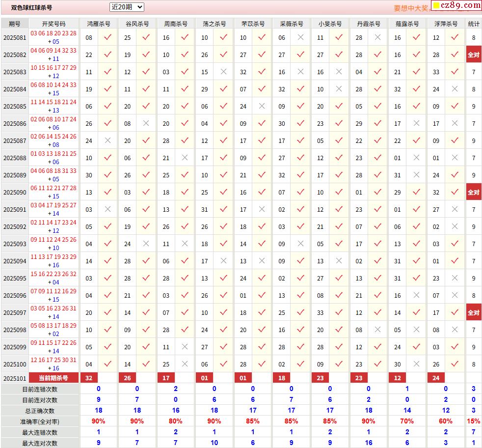Click X mark for 周南杀号 in row 2025088
The image size is (482, 448).
pyautogui.click(x=185, y=158)
